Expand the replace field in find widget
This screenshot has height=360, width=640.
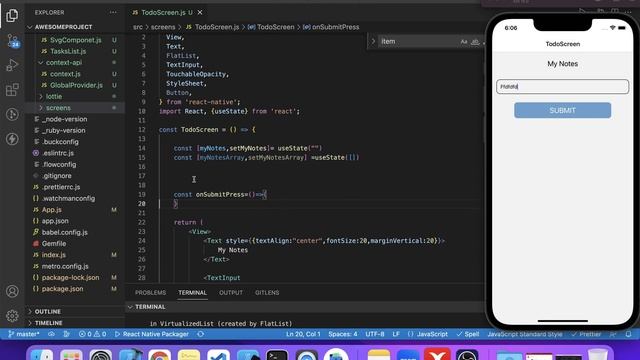[373, 41]
